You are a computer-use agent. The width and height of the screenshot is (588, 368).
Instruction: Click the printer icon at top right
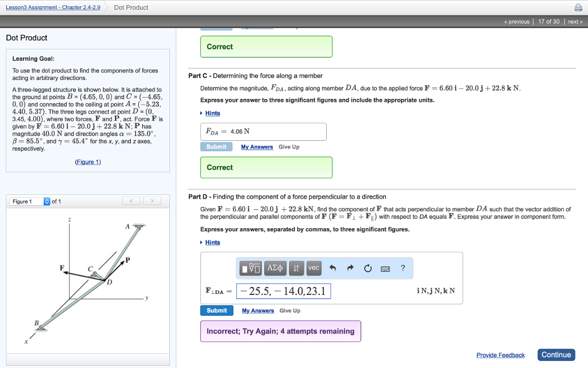point(579,7)
